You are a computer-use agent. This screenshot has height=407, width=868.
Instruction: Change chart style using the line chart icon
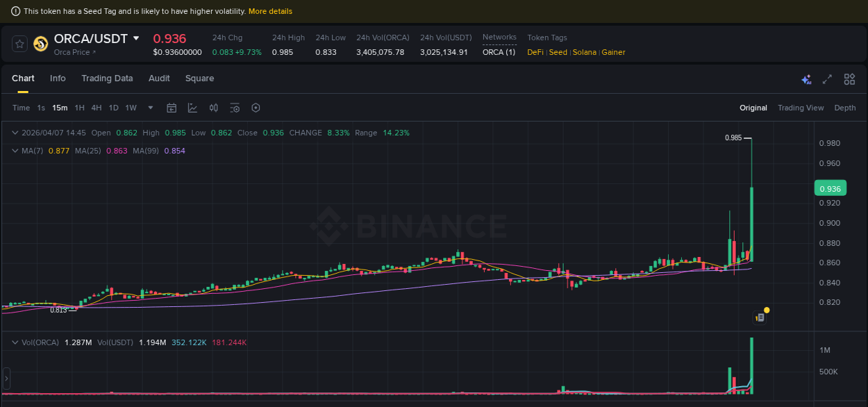coord(191,108)
